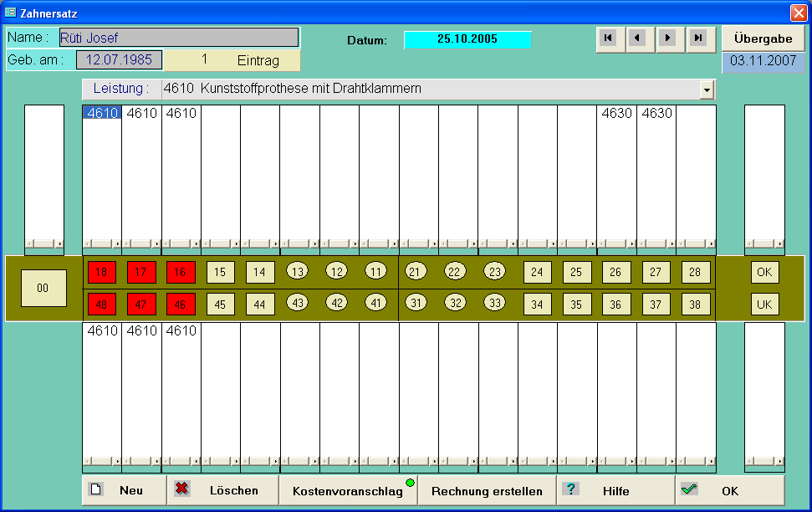Click the Übergabe button
812x512 pixels.
[763, 38]
